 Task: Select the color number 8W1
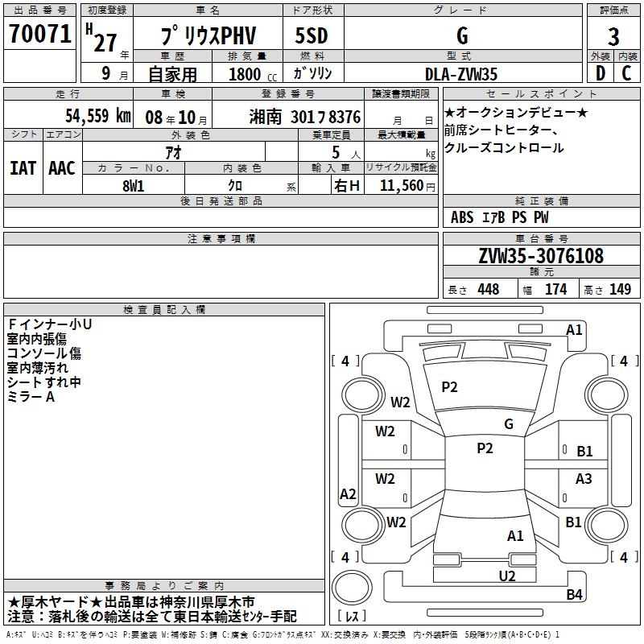pyautogui.click(x=133, y=184)
